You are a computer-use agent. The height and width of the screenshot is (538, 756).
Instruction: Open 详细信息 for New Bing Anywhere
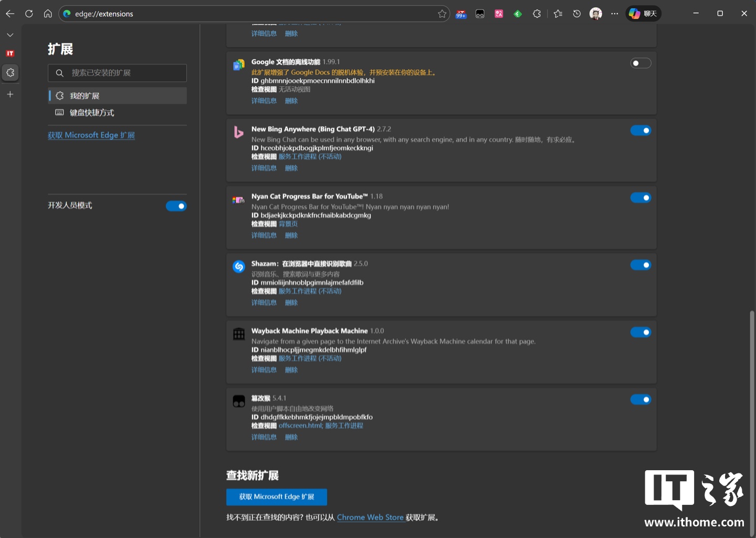264,168
